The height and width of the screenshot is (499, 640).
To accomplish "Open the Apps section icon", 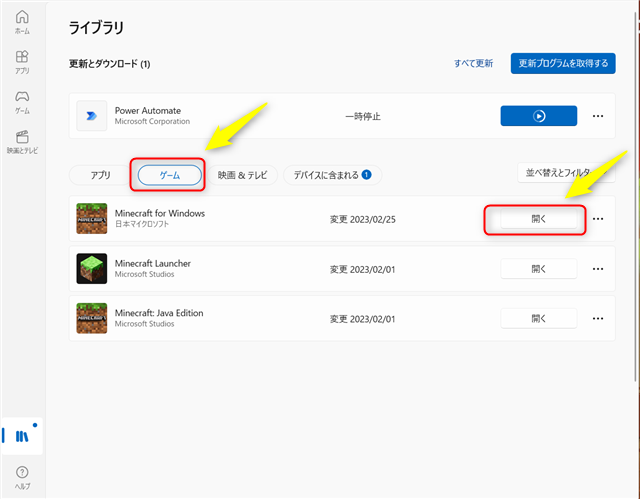I will pyautogui.click(x=22, y=62).
